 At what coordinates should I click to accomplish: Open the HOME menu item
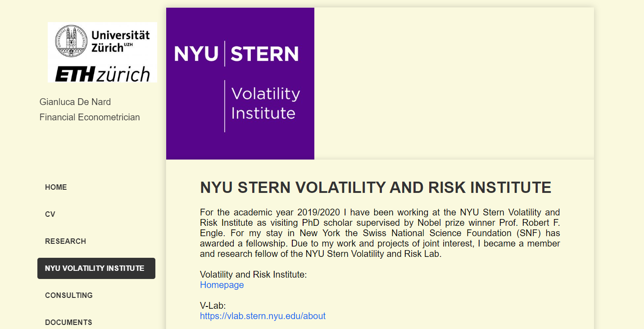56,187
